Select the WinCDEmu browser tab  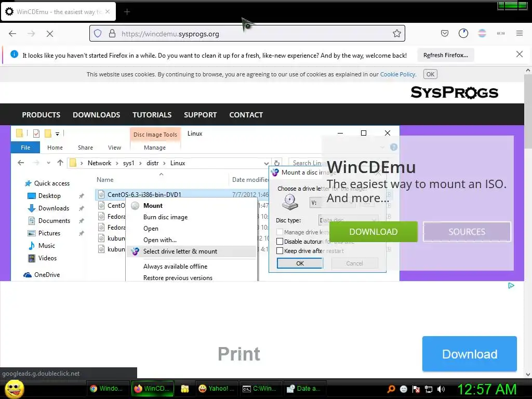point(58,12)
